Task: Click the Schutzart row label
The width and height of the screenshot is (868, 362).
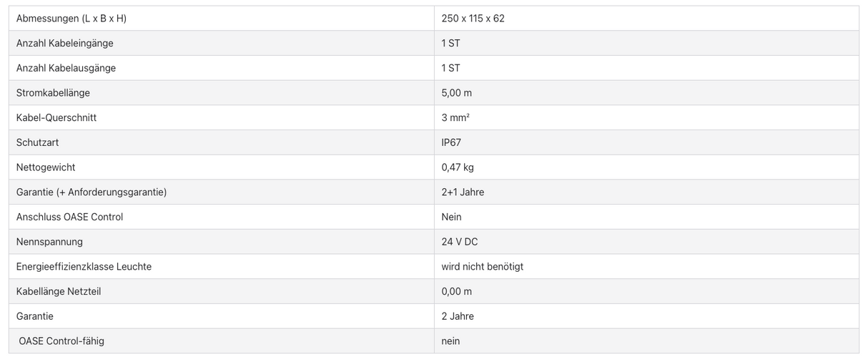Action: click(x=37, y=142)
